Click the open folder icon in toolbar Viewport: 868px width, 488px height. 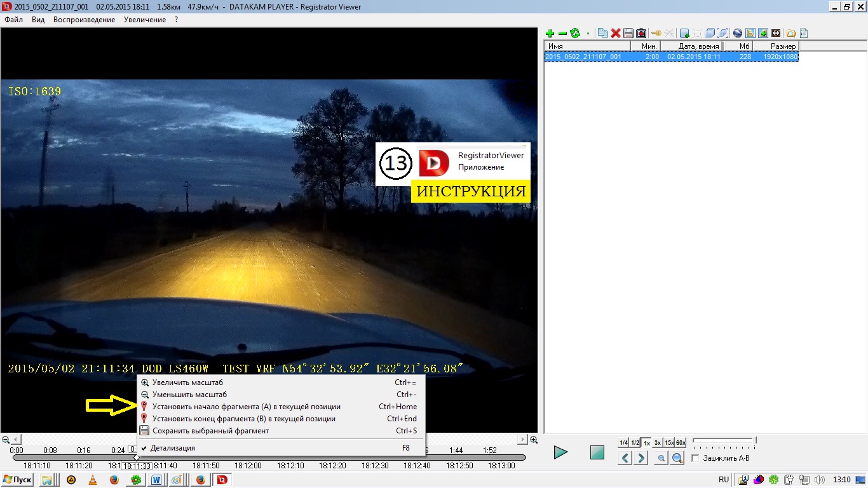click(791, 33)
